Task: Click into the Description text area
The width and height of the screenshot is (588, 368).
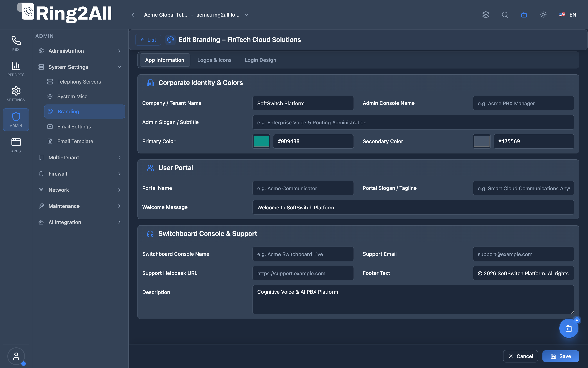Action: pos(413,300)
